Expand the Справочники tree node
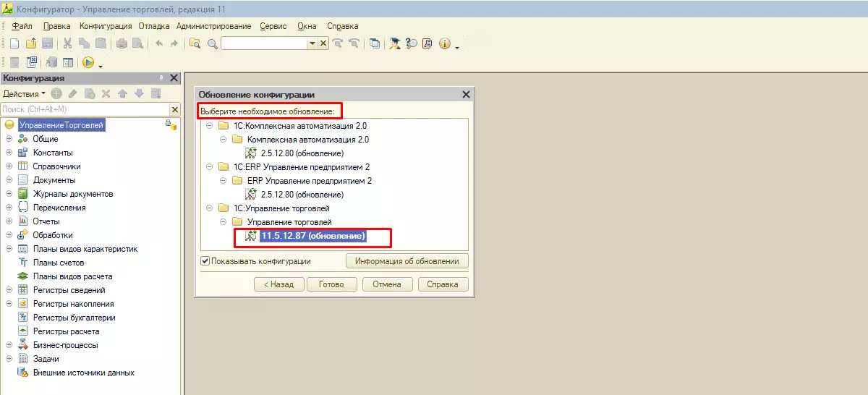The width and height of the screenshot is (868, 395). coord(9,166)
